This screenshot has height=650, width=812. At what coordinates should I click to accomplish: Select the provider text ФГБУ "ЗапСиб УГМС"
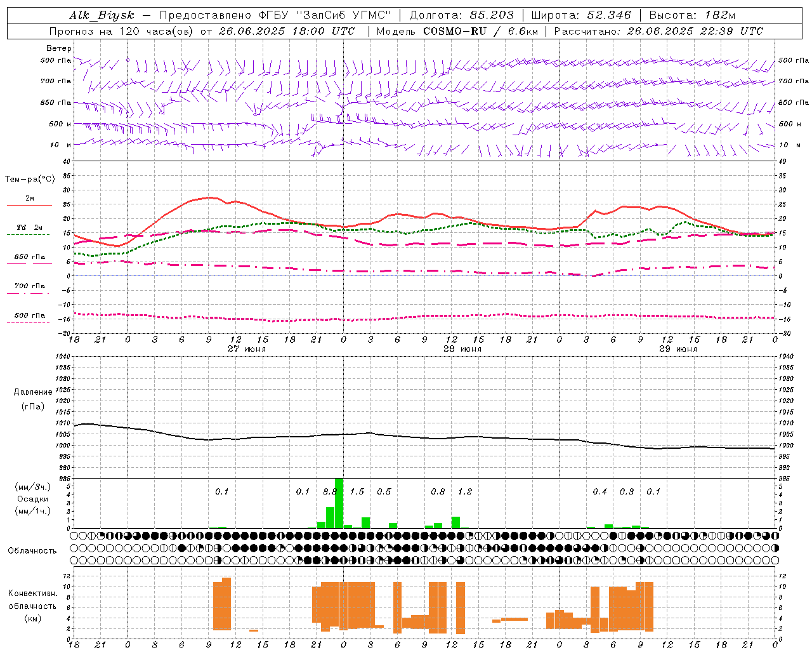325,15
